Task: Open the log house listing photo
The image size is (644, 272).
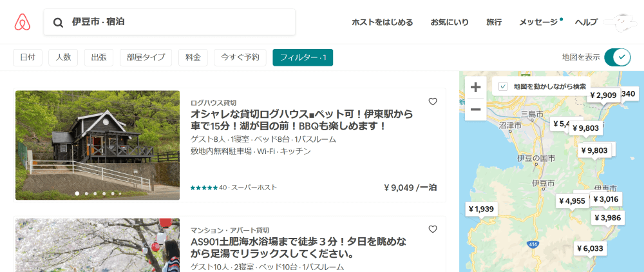Action: tap(97, 145)
